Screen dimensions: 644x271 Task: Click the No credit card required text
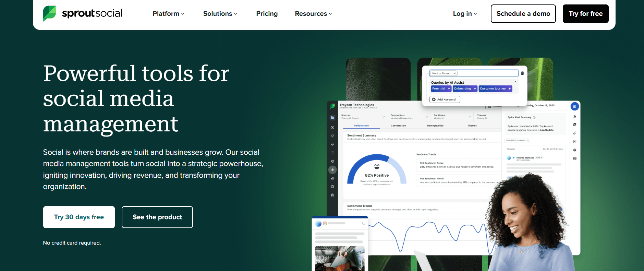72,243
